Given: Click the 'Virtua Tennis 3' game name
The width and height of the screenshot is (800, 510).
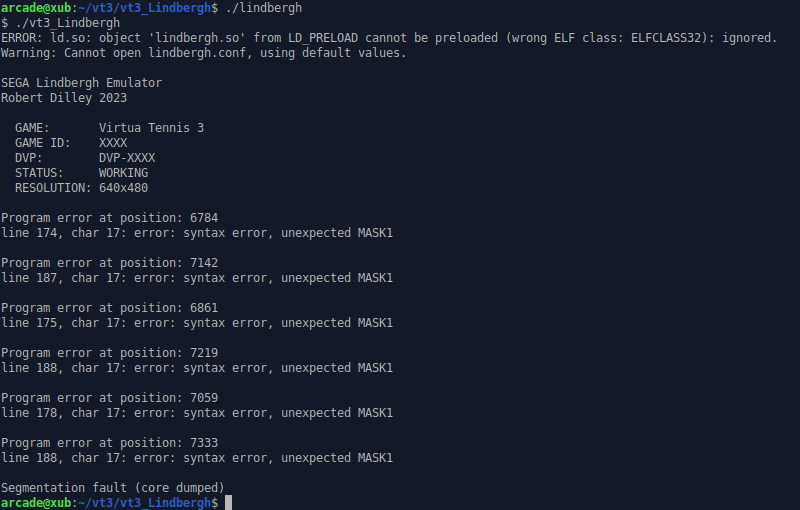Looking at the screenshot, I should tap(152, 128).
